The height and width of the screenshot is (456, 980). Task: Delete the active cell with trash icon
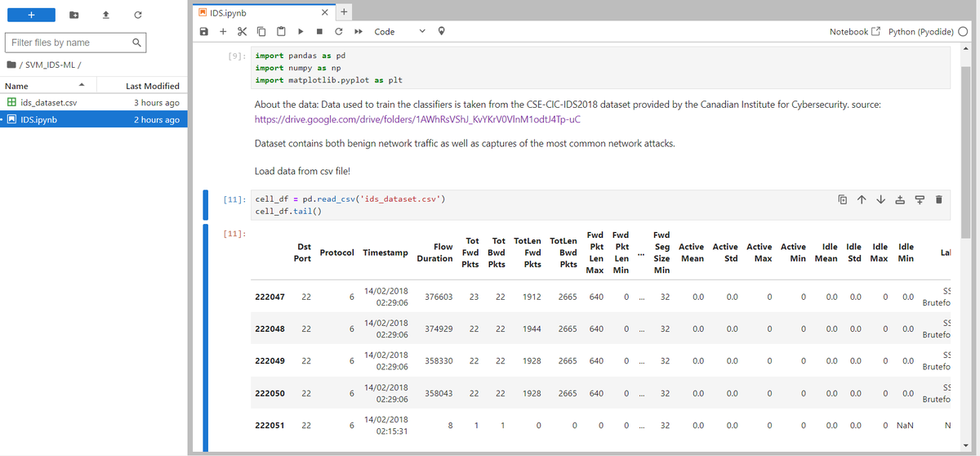[938, 199]
